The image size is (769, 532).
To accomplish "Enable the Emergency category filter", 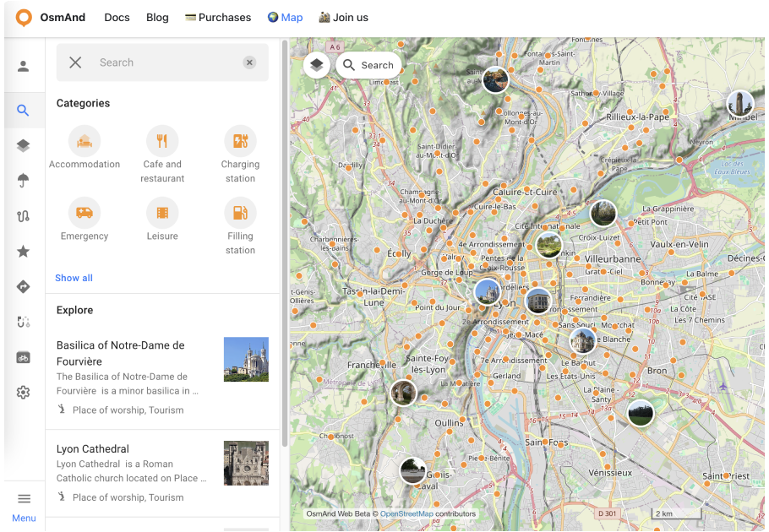I will 85,213.
